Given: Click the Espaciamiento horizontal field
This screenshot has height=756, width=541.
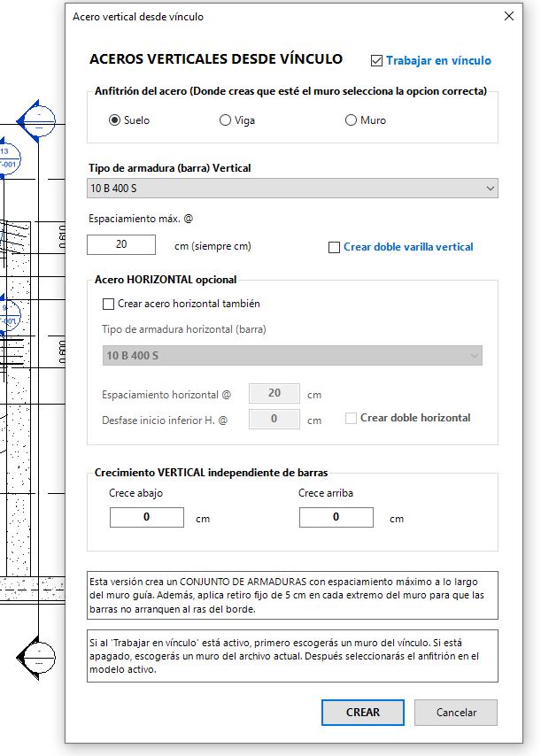Looking at the screenshot, I should 274,393.
